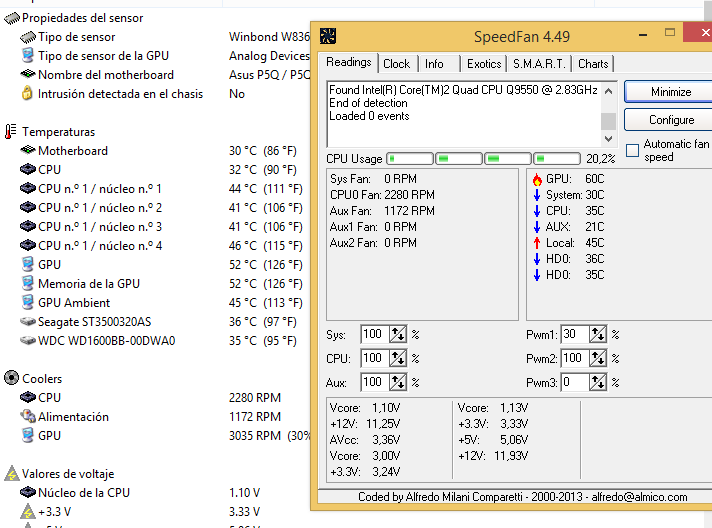Viewport: 712px width, 528px height.
Task: Click the padlock icon for chassis intrusion
Action: [27, 93]
